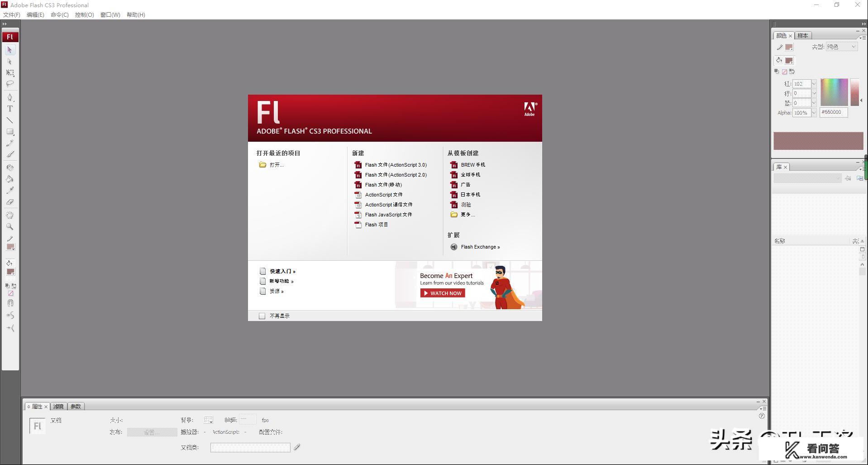This screenshot has width=868, height=465.
Task: Select the Lasso tool
Action: tap(10, 84)
